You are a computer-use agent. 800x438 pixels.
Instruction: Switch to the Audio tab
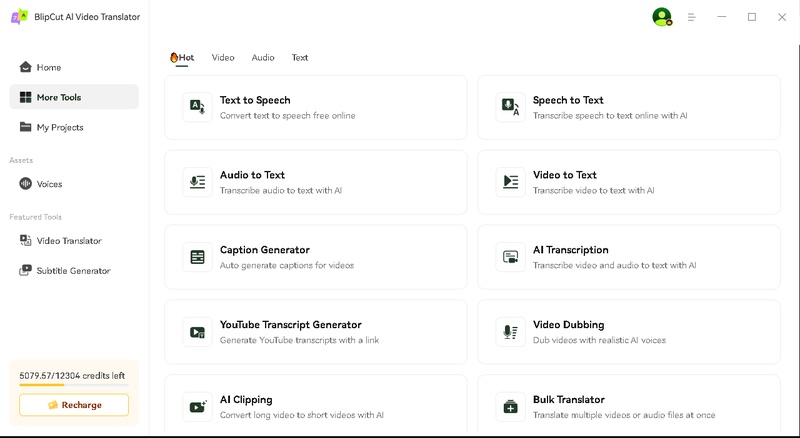click(263, 58)
